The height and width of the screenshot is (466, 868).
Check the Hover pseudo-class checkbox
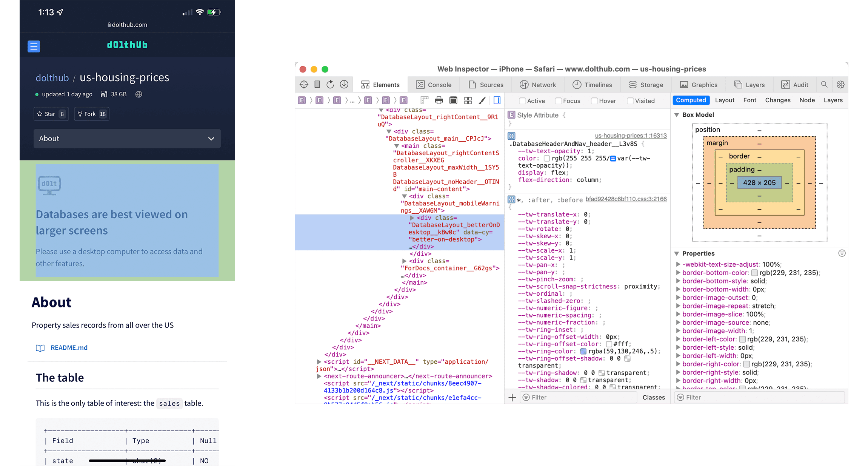(x=594, y=101)
